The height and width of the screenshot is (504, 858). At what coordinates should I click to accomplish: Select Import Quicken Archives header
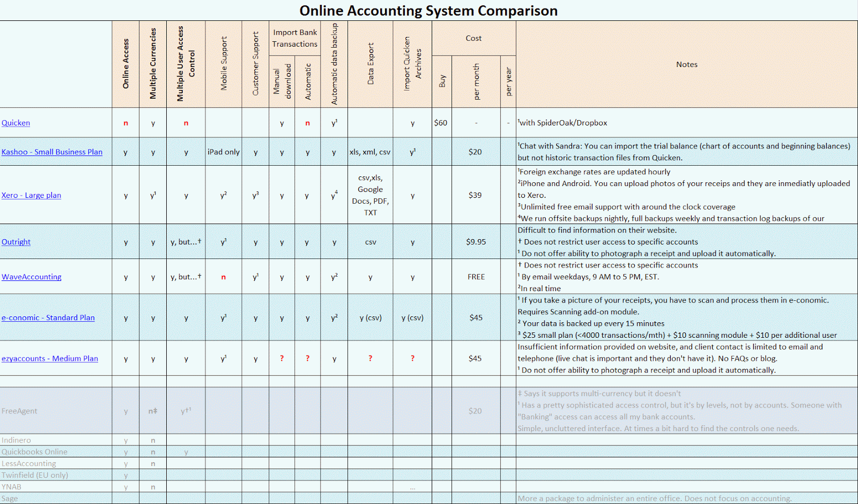(412, 64)
